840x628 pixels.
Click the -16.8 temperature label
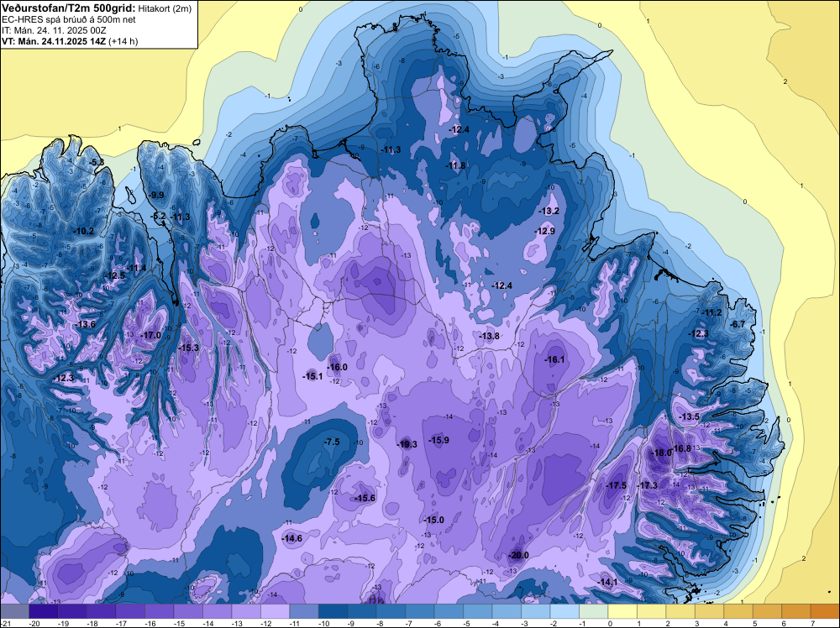[x=681, y=448]
